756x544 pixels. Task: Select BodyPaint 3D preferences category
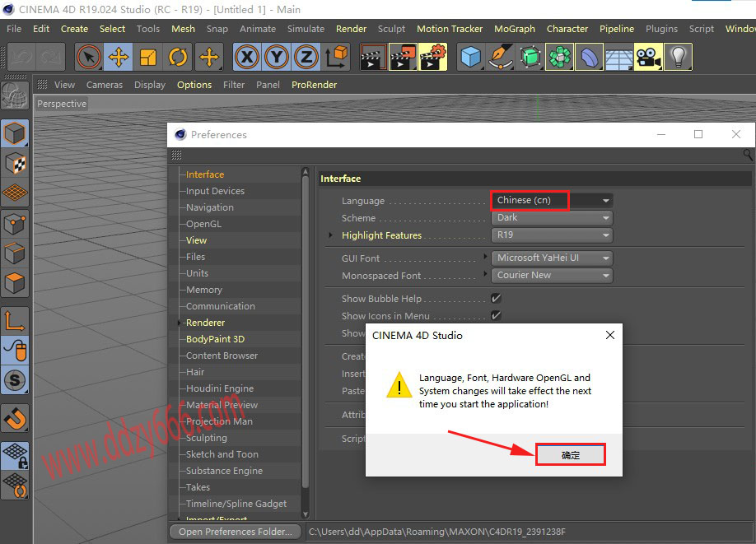[215, 339]
